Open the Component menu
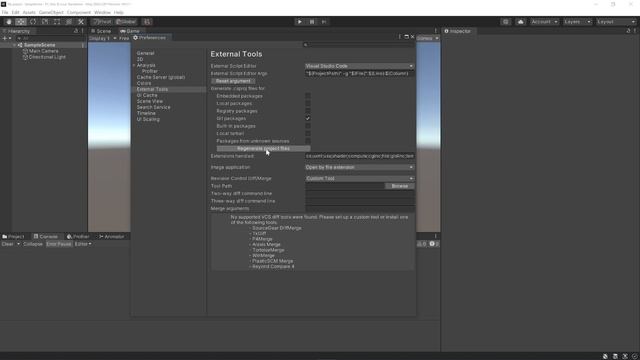This screenshot has width=640, height=360. click(79, 13)
